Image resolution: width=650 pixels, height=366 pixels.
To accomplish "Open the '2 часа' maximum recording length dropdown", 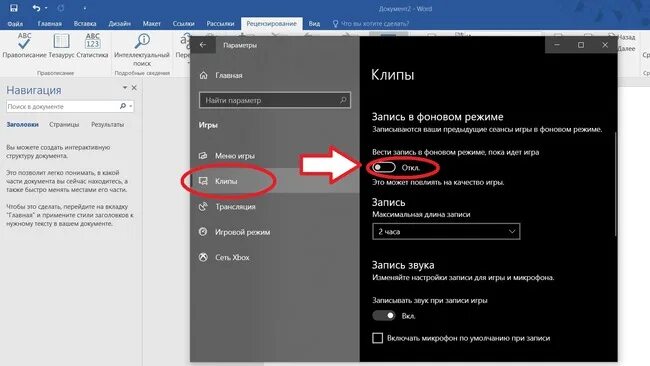I will pos(446,231).
